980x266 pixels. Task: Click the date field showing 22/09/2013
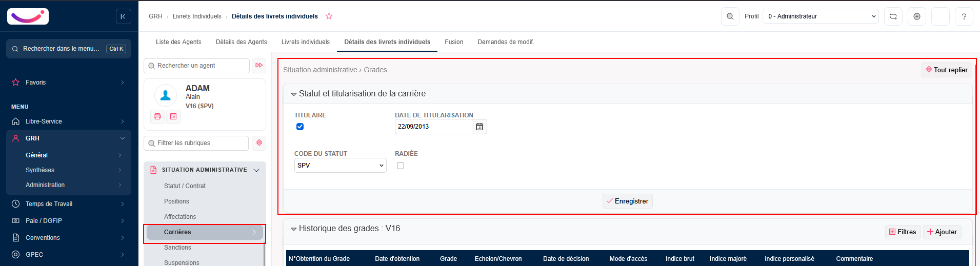434,127
